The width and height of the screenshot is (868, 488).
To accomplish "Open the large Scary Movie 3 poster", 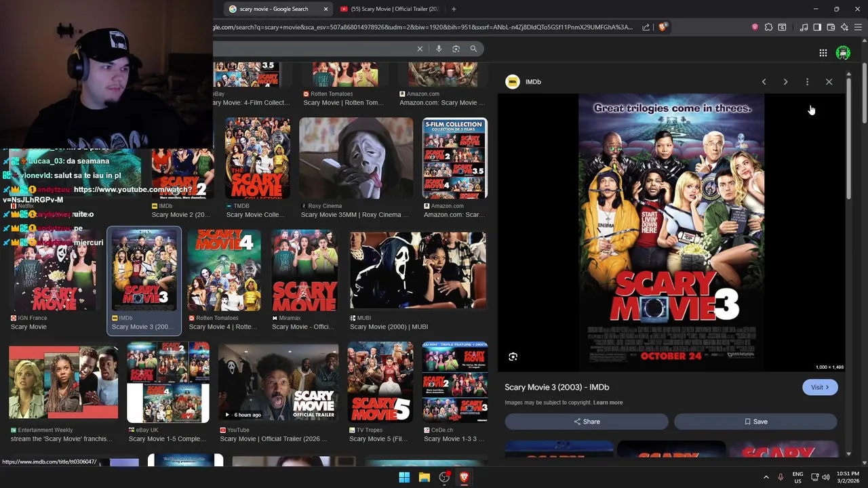I will (671, 232).
